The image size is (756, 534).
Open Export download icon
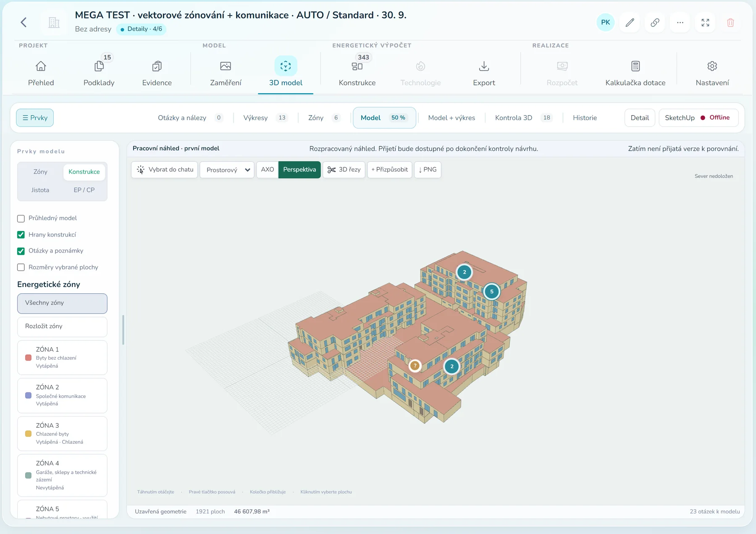click(484, 66)
